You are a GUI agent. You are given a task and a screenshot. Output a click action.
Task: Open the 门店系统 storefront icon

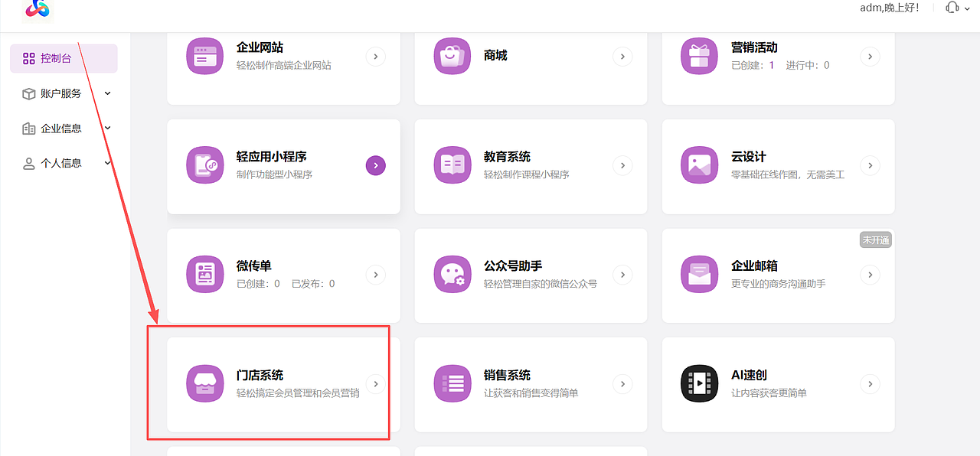pyautogui.click(x=204, y=384)
